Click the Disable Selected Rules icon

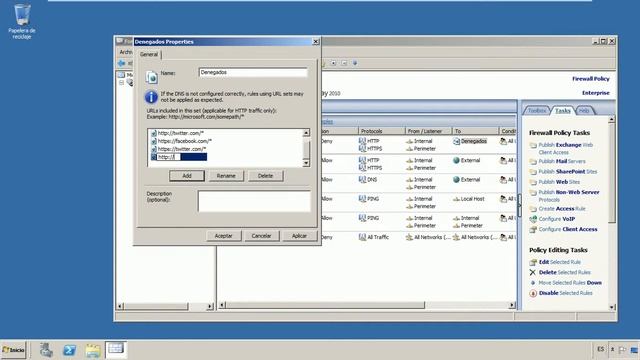tap(533, 293)
